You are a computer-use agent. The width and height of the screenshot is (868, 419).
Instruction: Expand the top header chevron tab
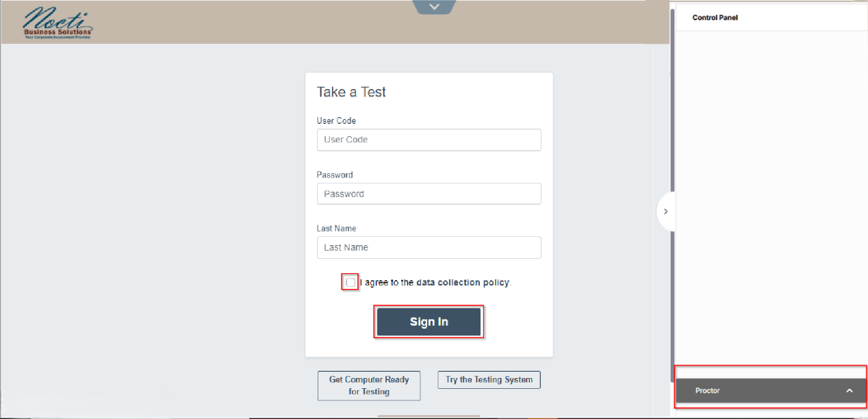click(434, 7)
